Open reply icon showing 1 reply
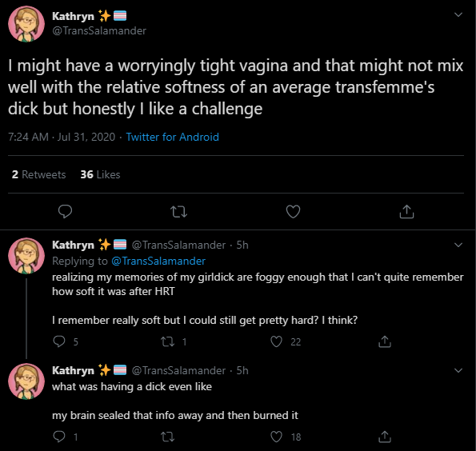The image size is (476, 451). pos(59,437)
